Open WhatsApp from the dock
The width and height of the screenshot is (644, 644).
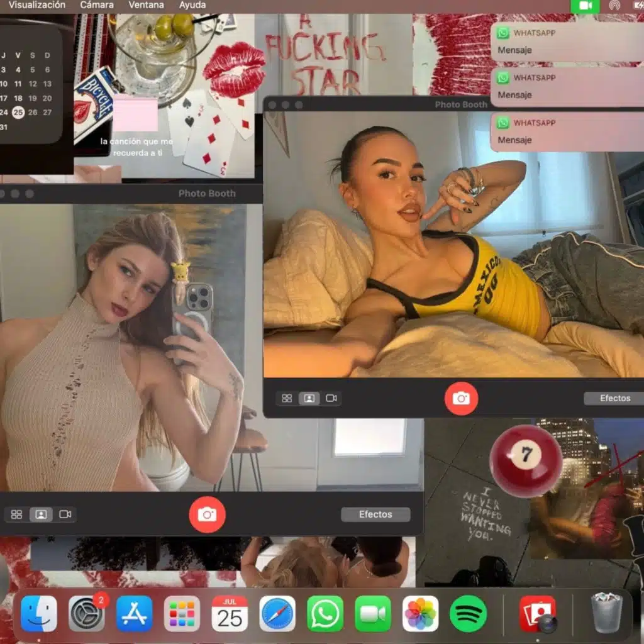tap(325, 614)
